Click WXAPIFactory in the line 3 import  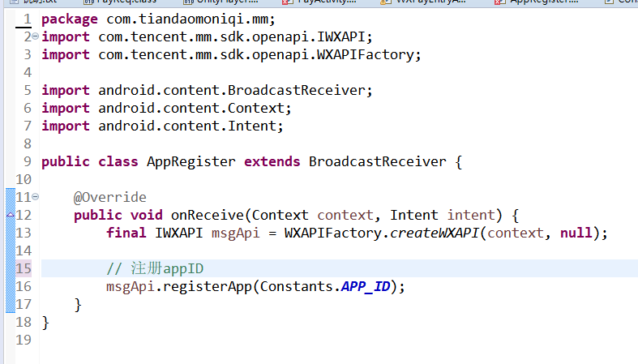(365, 55)
